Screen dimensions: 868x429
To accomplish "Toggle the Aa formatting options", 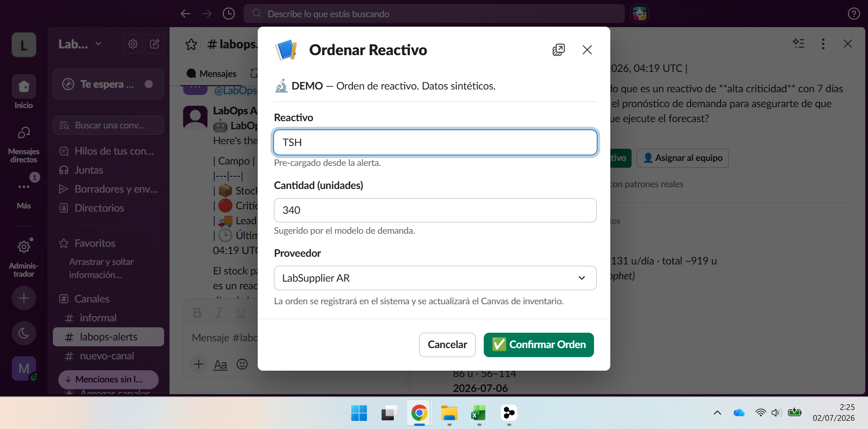I will (x=220, y=364).
